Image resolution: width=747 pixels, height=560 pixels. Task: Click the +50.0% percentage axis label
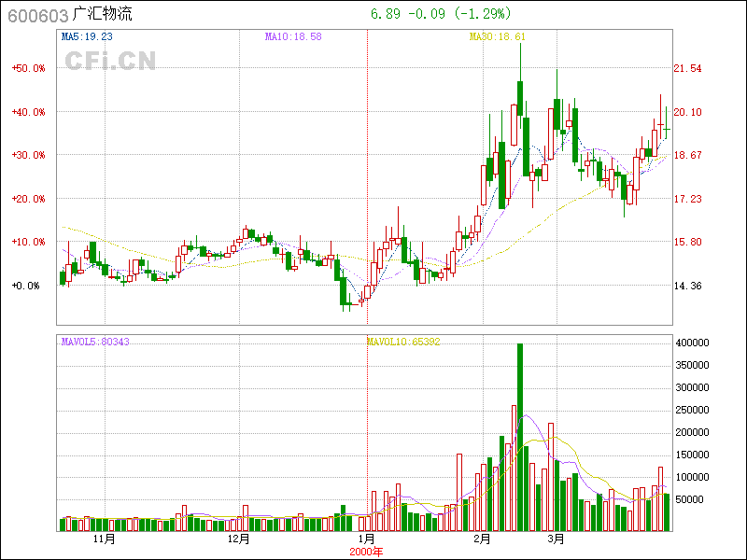click(x=28, y=68)
